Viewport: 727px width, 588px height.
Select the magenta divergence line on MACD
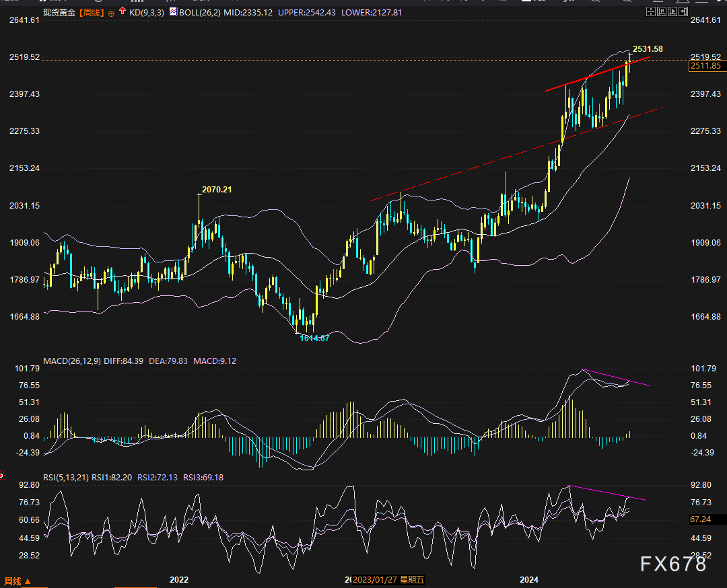(616, 377)
